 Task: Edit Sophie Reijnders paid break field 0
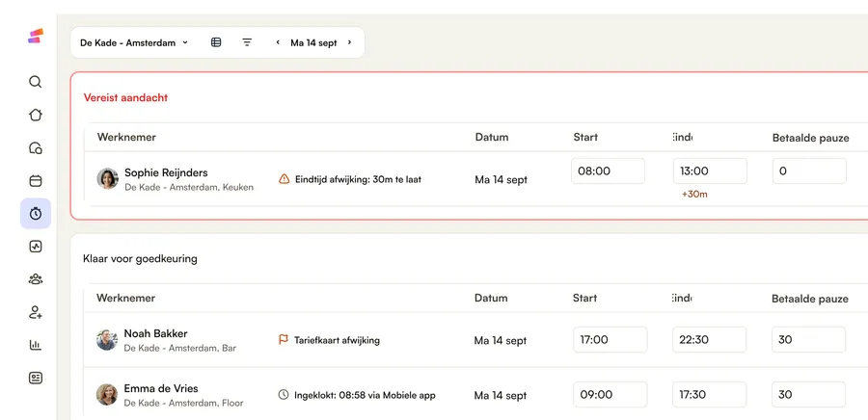(x=809, y=171)
